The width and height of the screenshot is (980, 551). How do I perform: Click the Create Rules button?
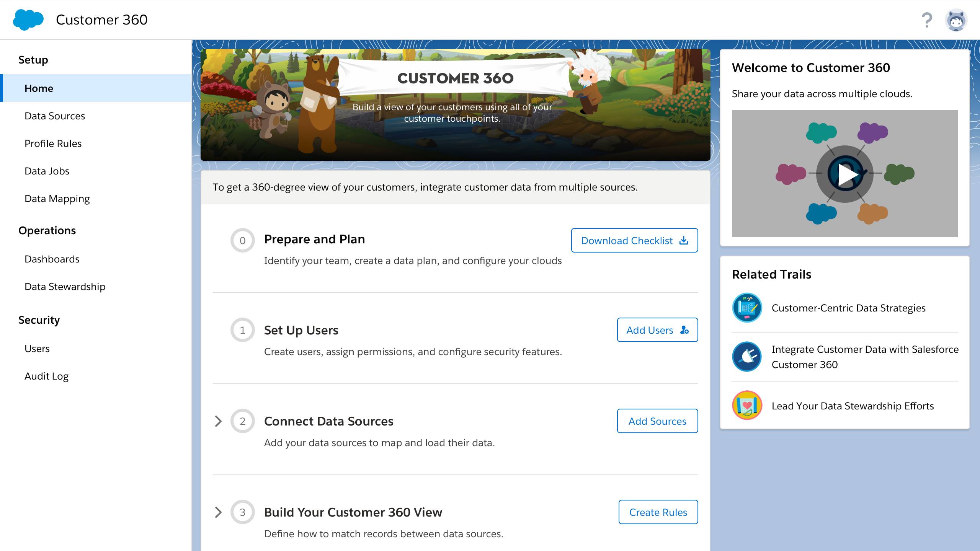(x=658, y=512)
